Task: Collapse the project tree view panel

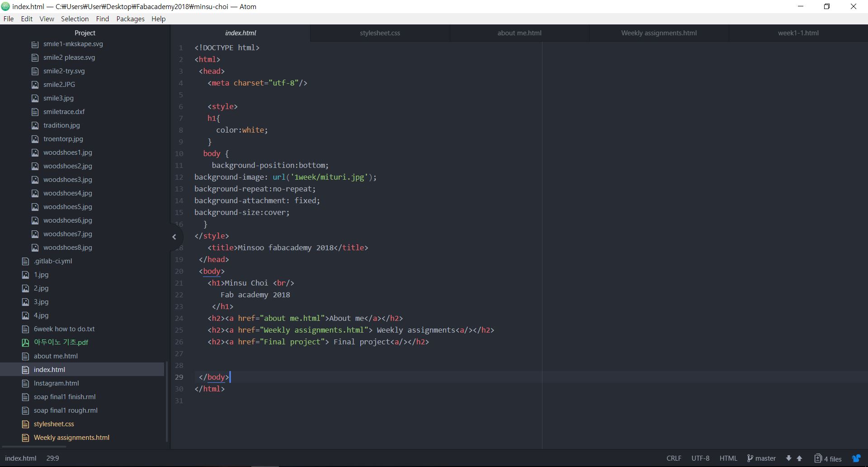Action: click(175, 237)
